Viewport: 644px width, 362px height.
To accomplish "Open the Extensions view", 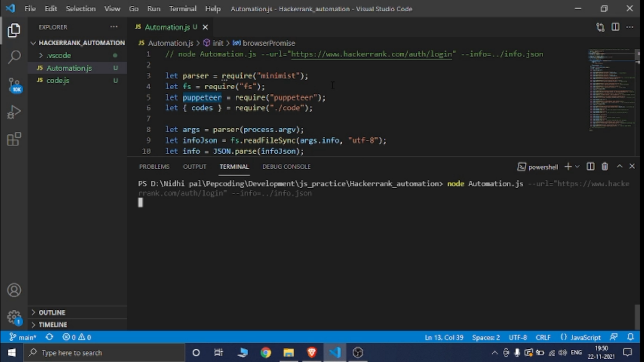I will pyautogui.click(x=14, y=139).
